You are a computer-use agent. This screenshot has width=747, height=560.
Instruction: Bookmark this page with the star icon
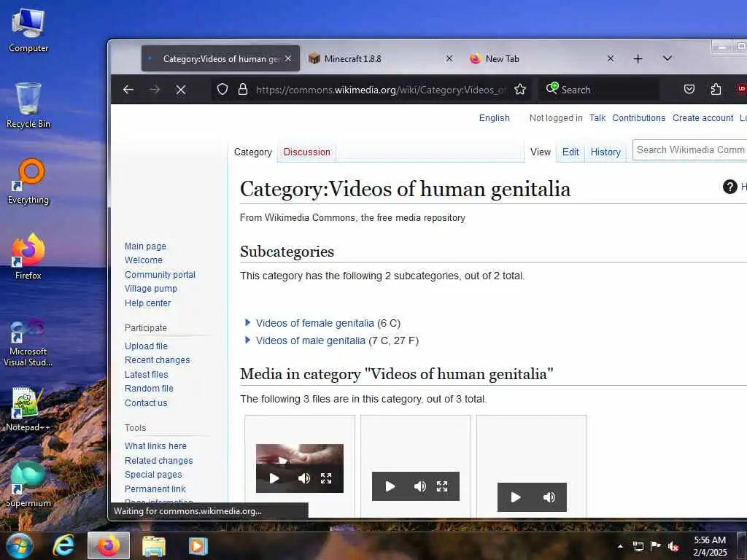point(520,90)
